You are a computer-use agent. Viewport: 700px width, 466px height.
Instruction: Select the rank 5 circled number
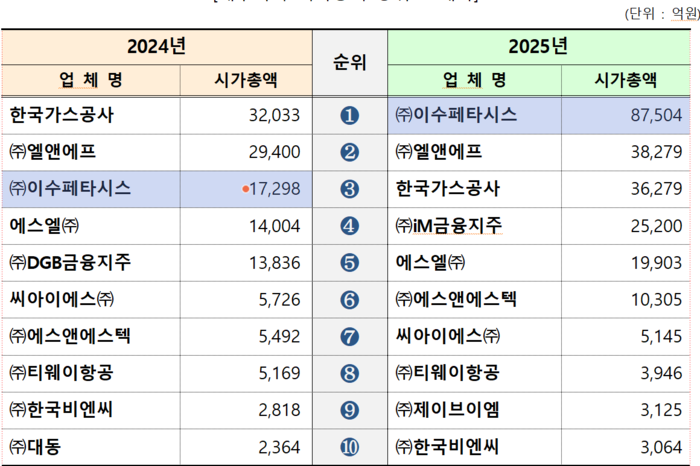click(350, 263)
